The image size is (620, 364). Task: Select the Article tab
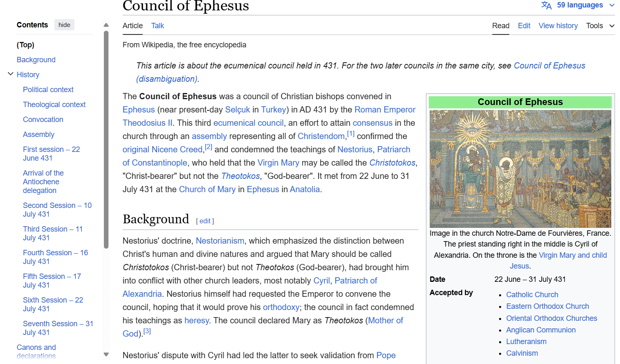coord(133,26)
